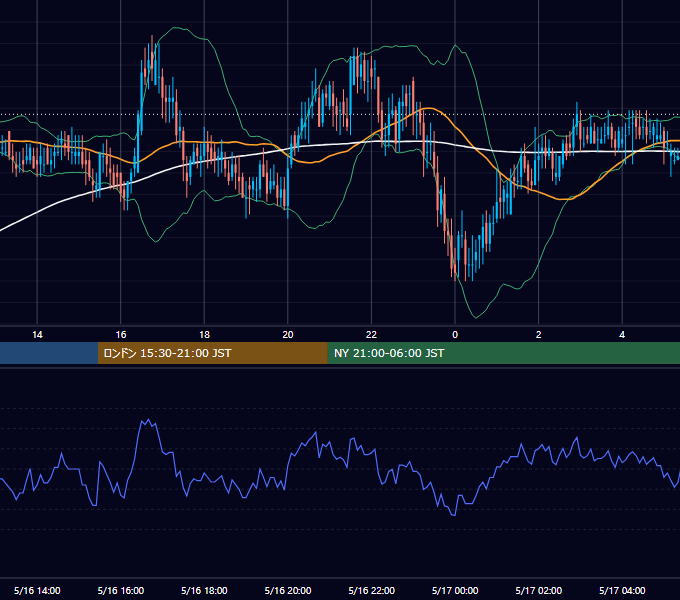680x600 pixels.
Task: Click the 14 hour label on price chart axis
Action: [37, 335]
